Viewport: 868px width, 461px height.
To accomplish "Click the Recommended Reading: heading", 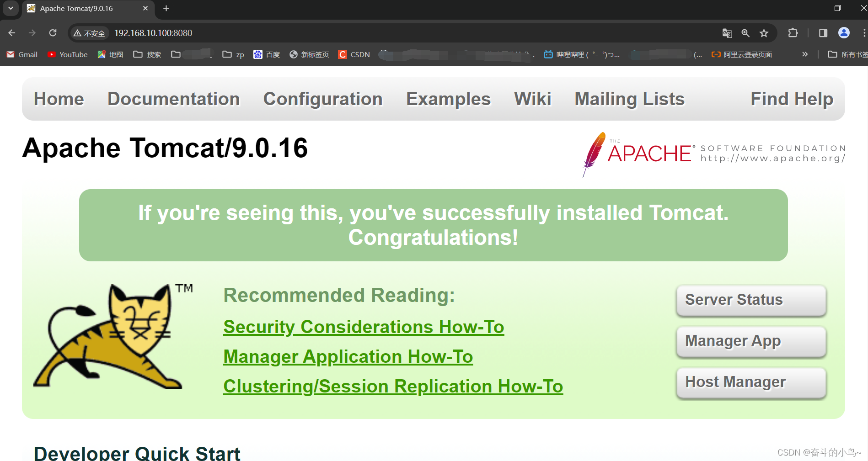I will [339, 295].
